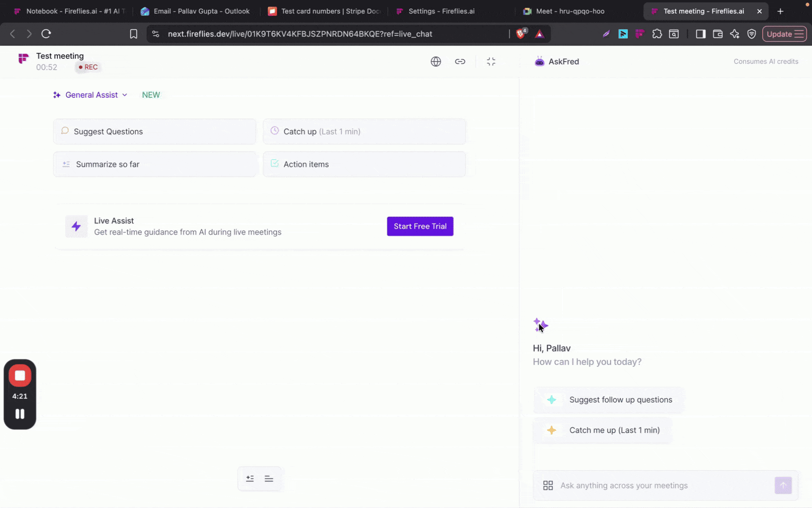
Task: Open the Brave Shields lion icon
Action: [x=521, y=33]
